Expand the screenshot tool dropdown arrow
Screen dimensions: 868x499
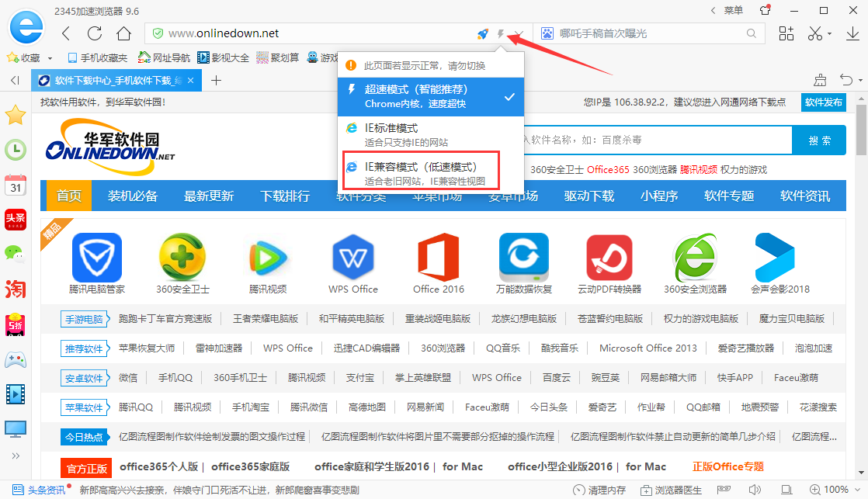tap(829, 34)
